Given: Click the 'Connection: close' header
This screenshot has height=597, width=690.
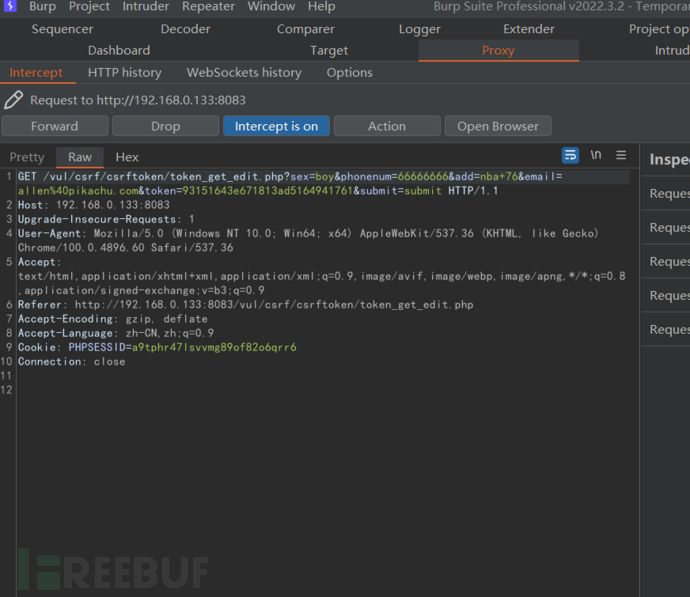Looking at the screenshot, I should coord(72,362).
